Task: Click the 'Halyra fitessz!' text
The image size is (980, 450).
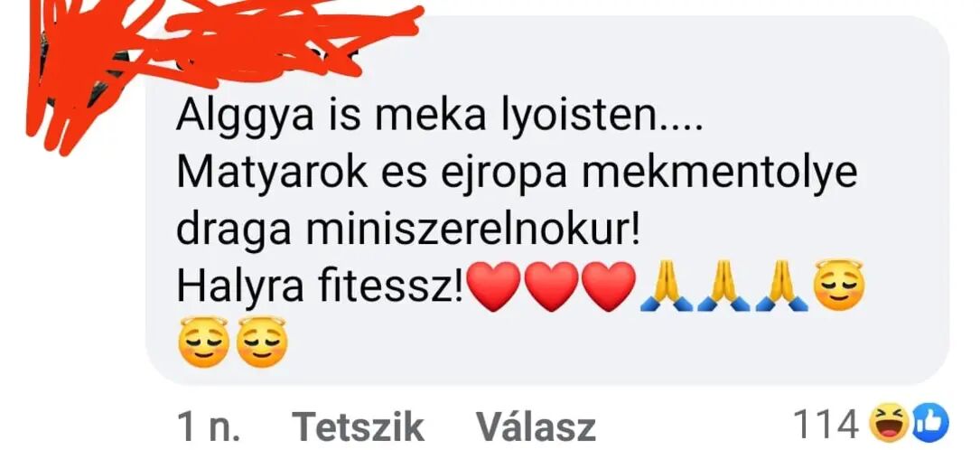Action: pyautogui.click(x=321, y=286)
